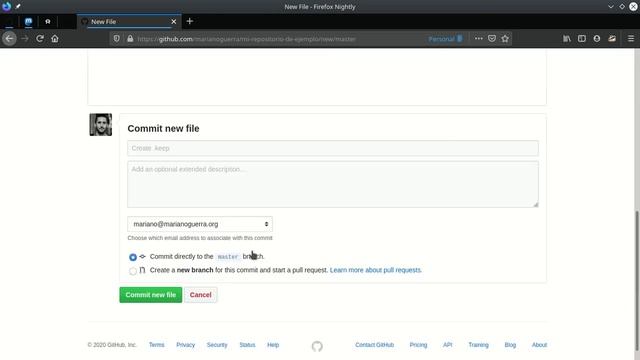The height and width of the screenshot is (360, 640).
Task: Click the Commit new file button
Action: pyautogui.click(x=151, y=295)
